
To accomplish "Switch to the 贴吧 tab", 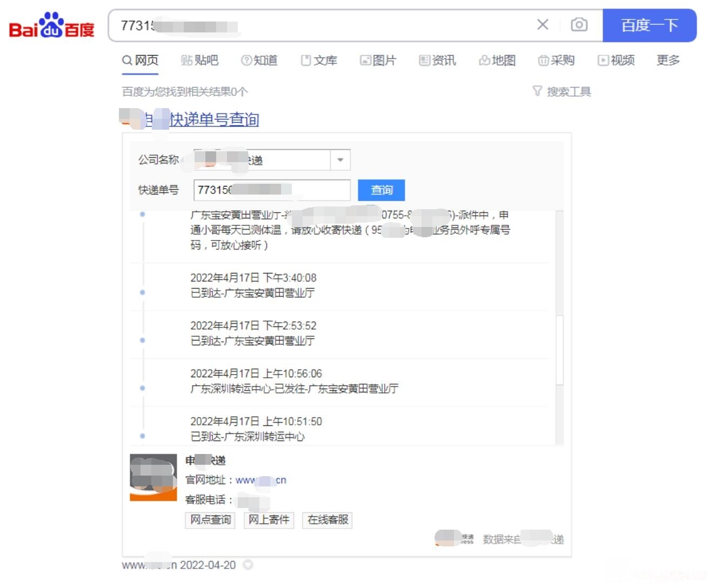I will click(199, 61).
